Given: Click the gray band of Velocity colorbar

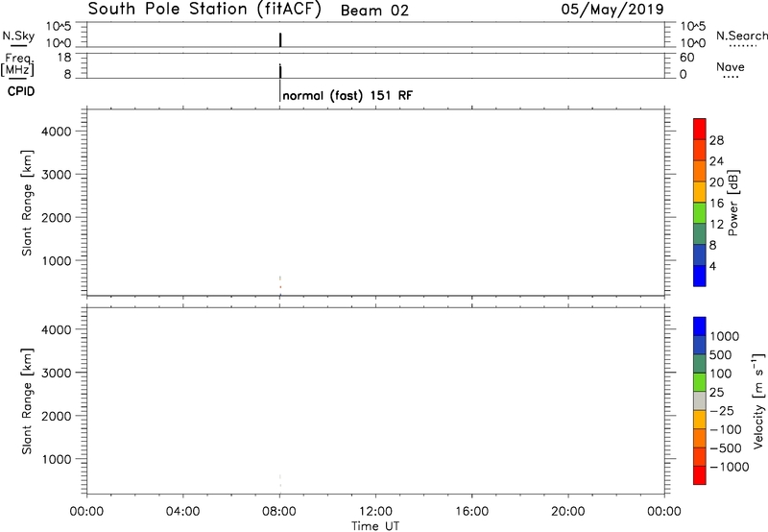Looking at the screenshot, I should click(700, 401).
